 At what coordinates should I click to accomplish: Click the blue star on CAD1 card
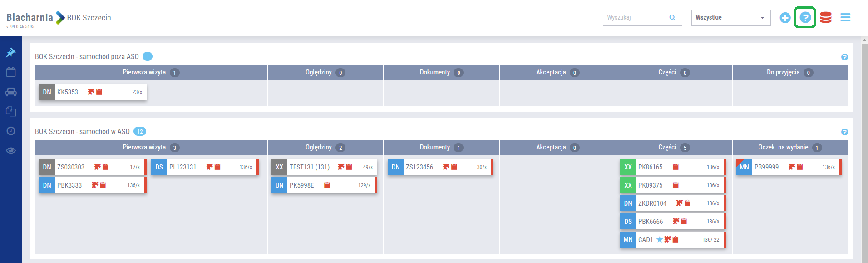pyautogui.click(x=660, y=240)
